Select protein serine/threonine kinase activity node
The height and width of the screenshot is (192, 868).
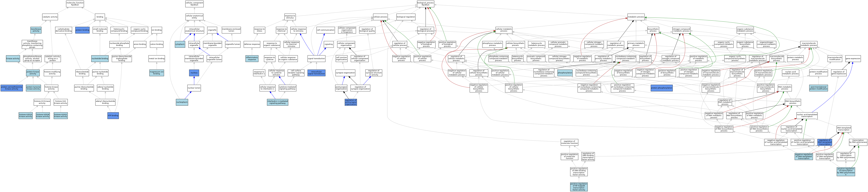tap(12, 88)
